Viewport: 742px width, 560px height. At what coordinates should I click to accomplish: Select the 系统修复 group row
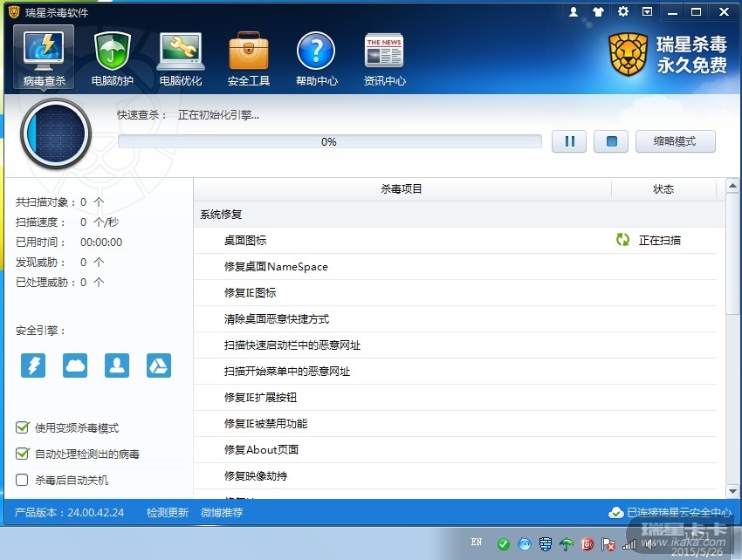[x=459, y=215]
